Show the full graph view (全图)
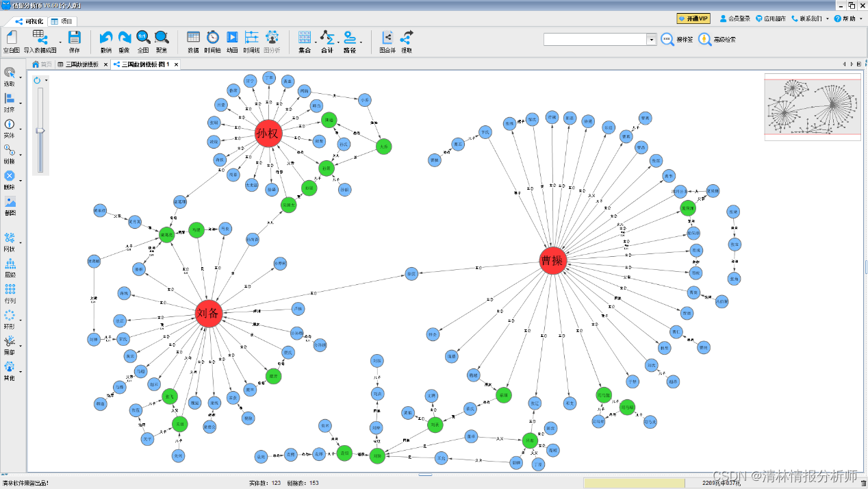 tap(143, 40)
